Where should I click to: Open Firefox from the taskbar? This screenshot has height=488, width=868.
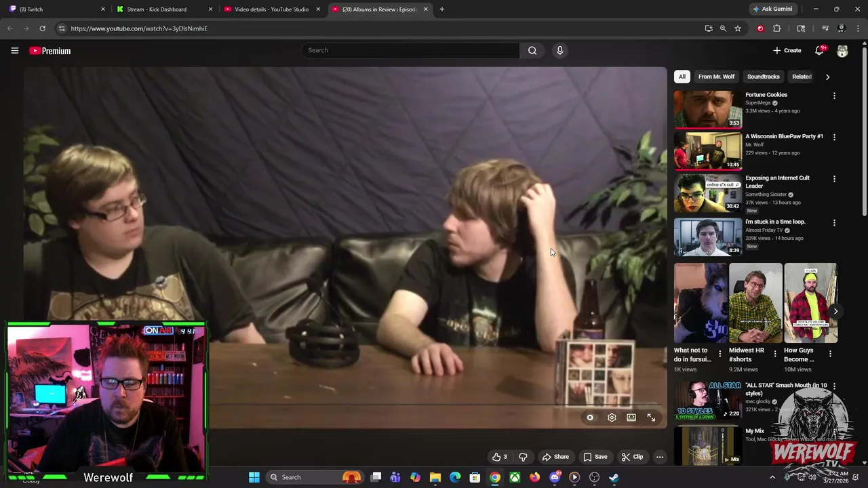point(534,477)
